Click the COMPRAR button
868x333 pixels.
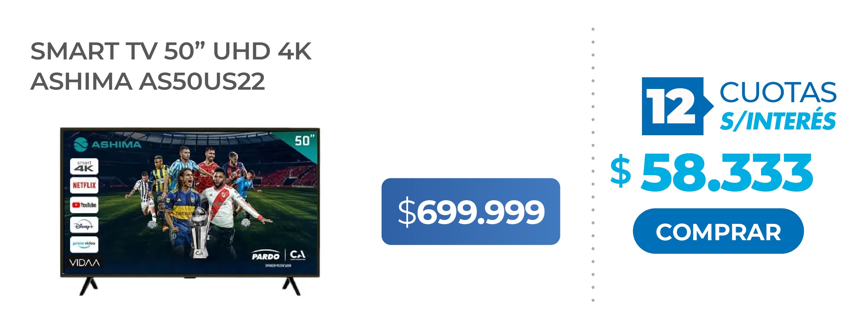[x=718, y=231]
